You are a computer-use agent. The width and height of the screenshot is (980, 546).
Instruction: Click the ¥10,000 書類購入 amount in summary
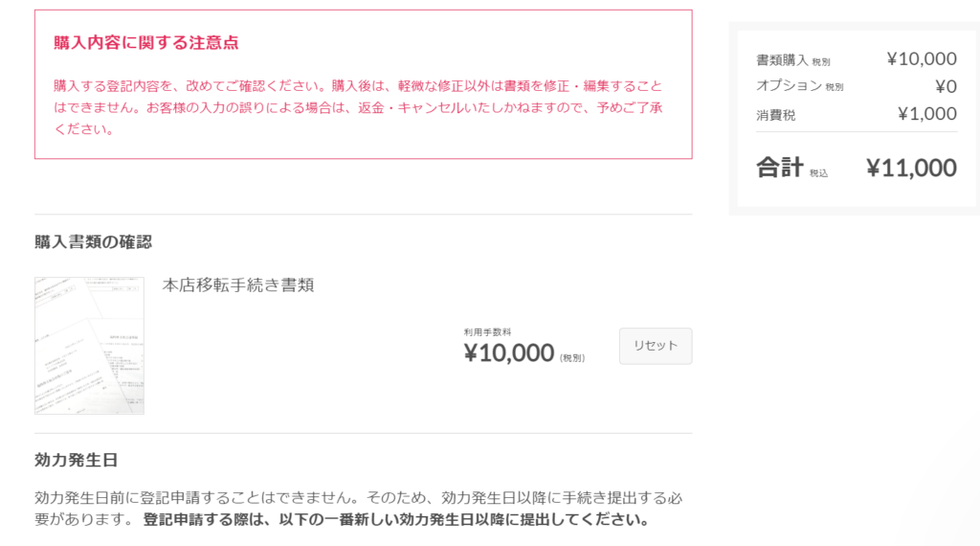tap(922, 58)
